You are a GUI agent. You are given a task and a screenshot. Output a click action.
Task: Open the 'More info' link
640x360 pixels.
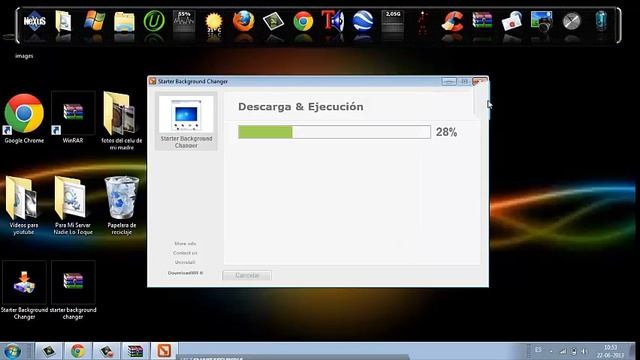pos(185,244)
